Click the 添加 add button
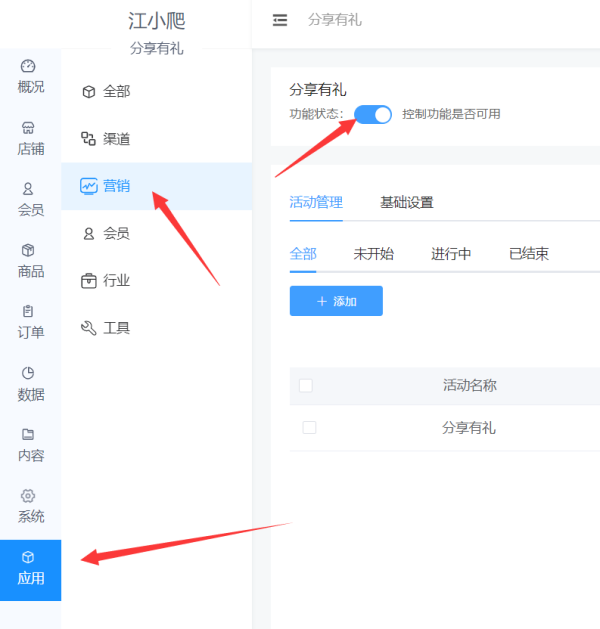 pos(336,301)
